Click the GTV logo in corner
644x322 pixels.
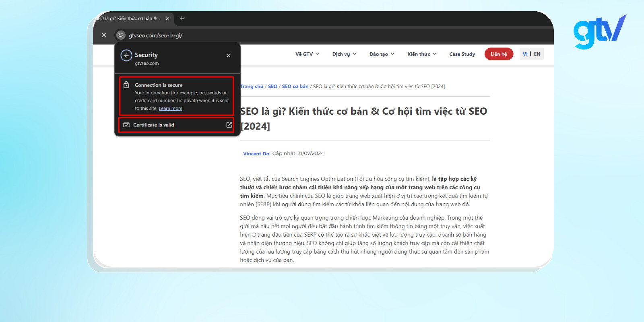point(599,31)
